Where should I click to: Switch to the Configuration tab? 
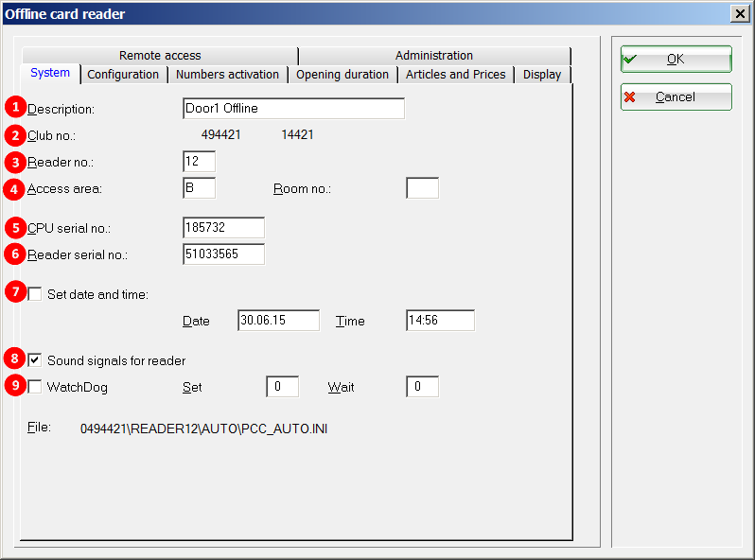click(123, 75)
